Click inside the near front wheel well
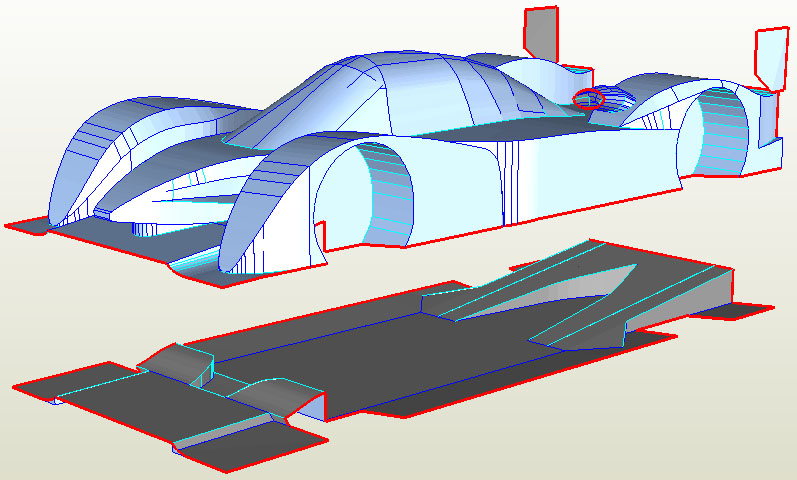 [385, 195]
